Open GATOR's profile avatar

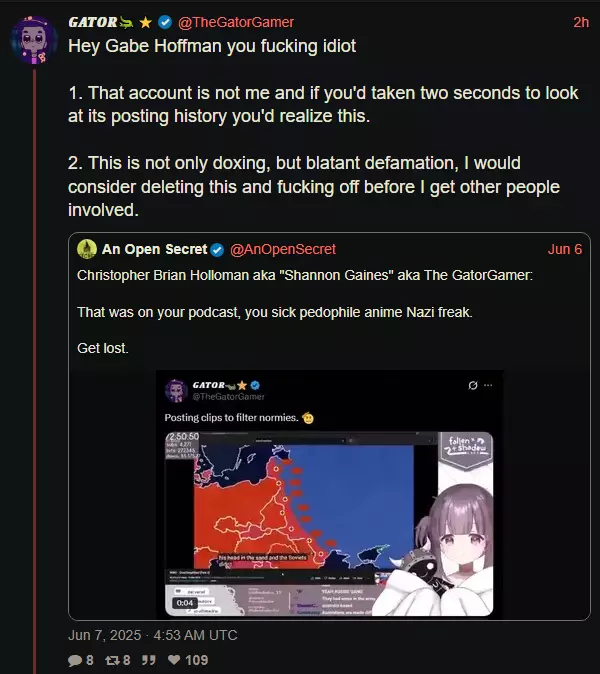pos(34,40)
